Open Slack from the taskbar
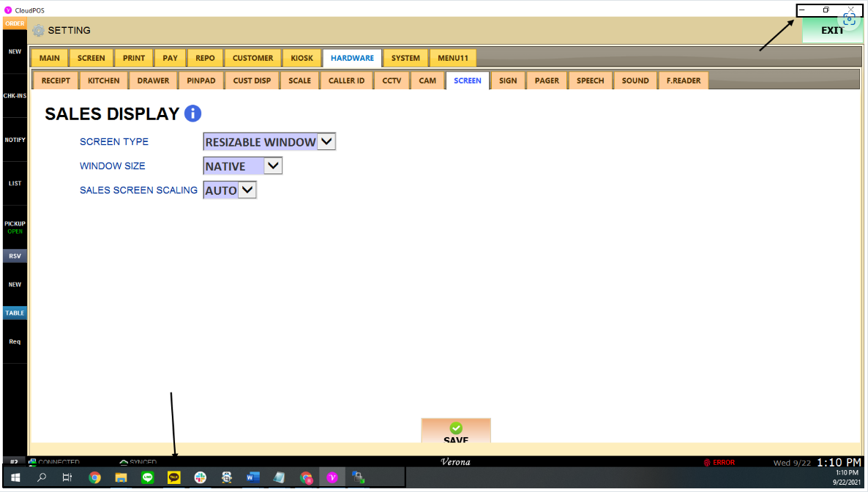The height and width of the screenshot is (492, 868). [x=201, y=477]
